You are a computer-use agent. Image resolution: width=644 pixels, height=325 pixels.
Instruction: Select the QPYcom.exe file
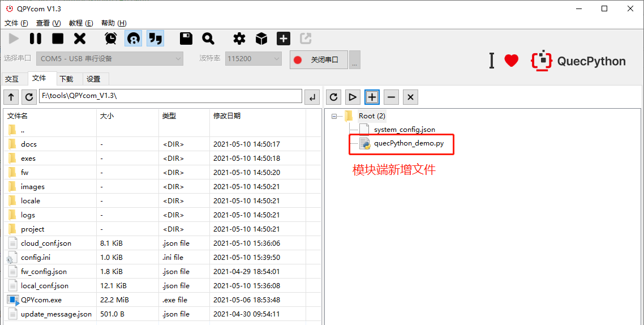coord(162,300)
